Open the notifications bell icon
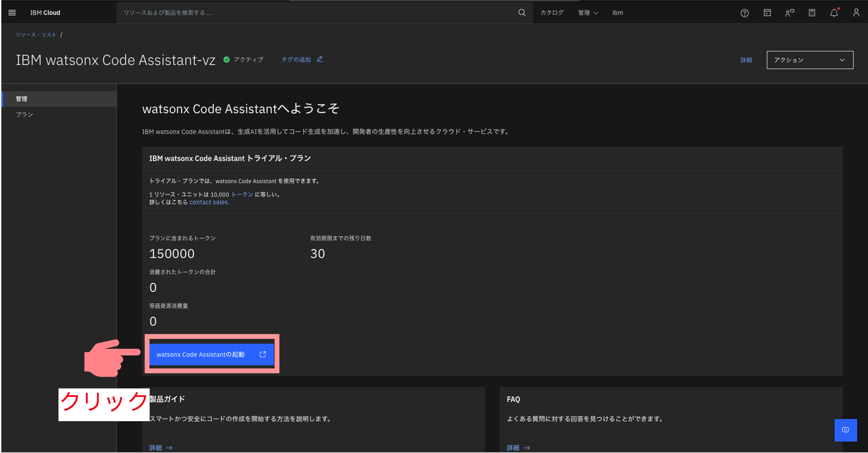This screenshot has width=868, height=453. tap(834, 13)
